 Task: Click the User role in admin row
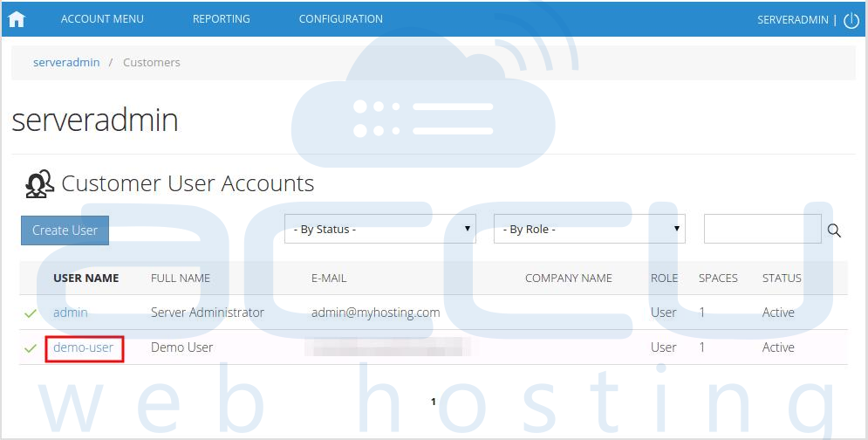(663, 313)
